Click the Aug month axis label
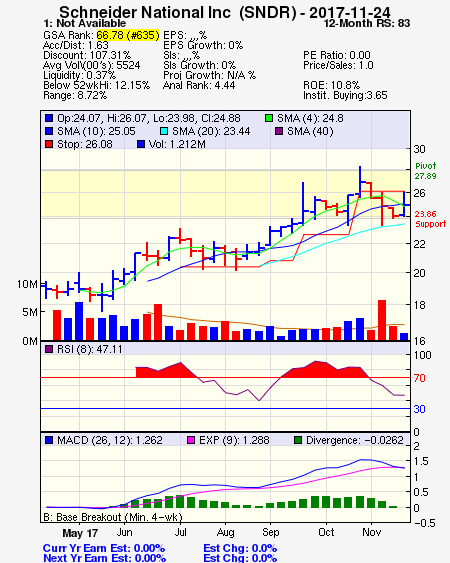This screenshot has width=450, height=563. (x=226, y=532)
